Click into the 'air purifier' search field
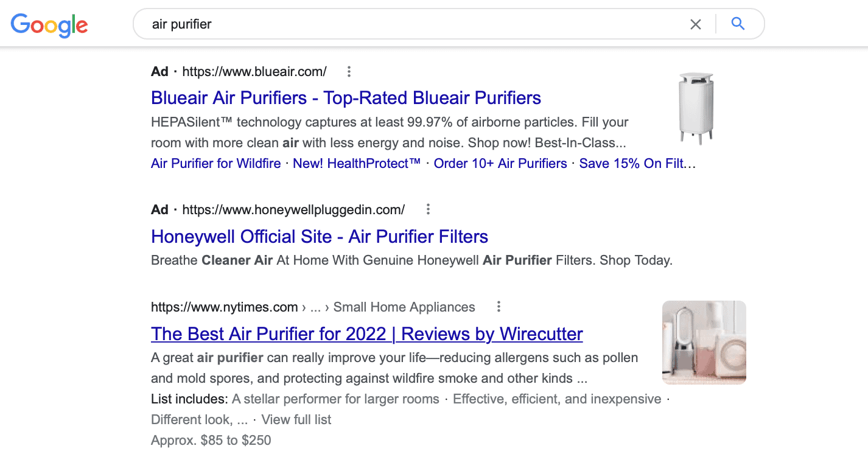The image size is (868, 471). 408,24
